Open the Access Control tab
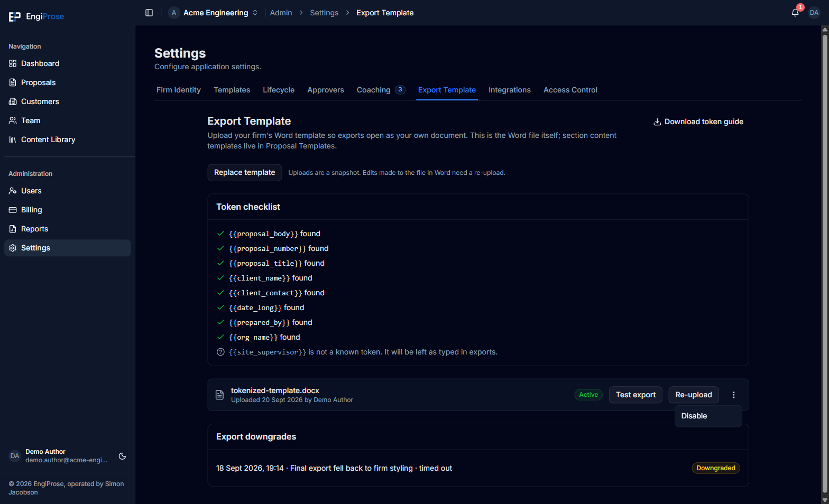The width and height of the screenshot is (829, 504). 570,90
